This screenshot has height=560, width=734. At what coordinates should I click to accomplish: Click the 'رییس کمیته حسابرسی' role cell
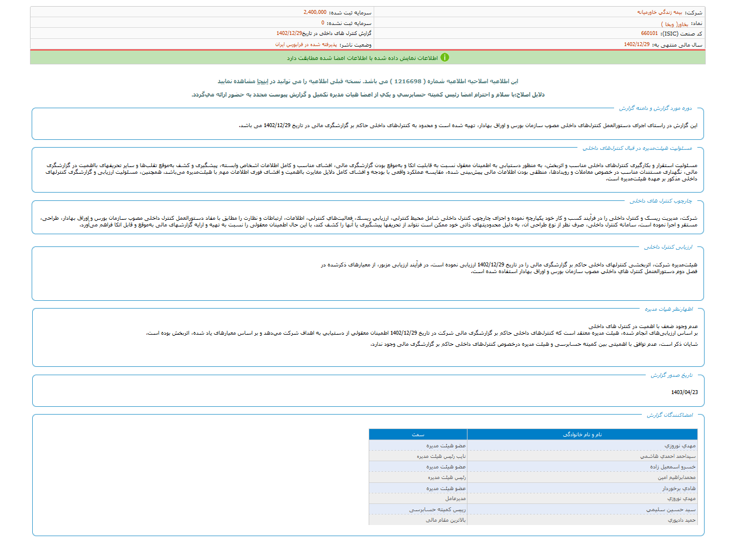[x=438, y=509]
